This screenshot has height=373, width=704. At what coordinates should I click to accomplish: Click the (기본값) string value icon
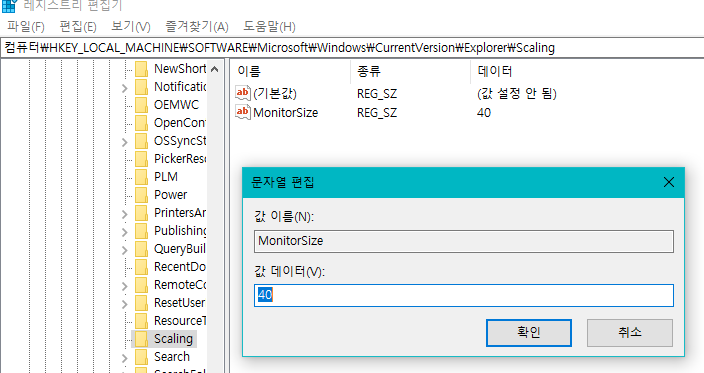242,93
